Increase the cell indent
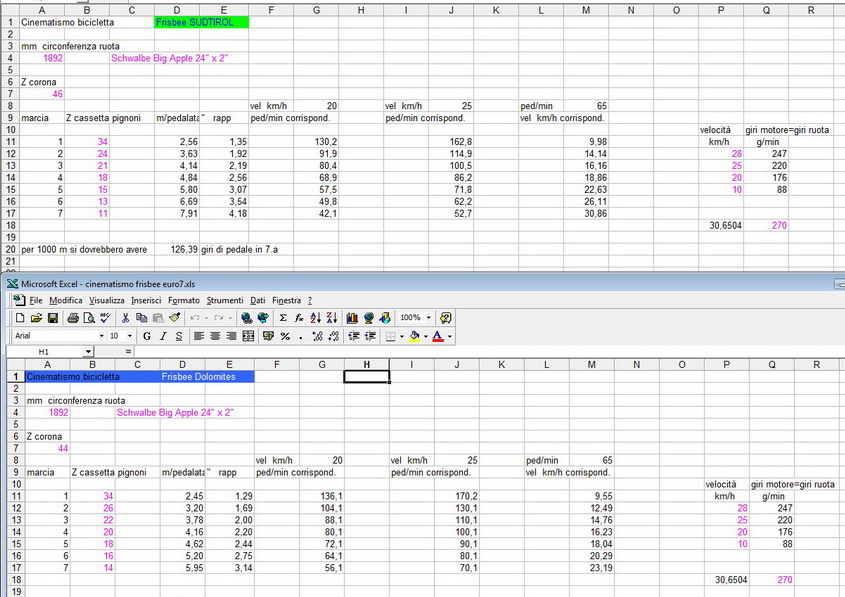Screen dimensions: 845x597 370,336
